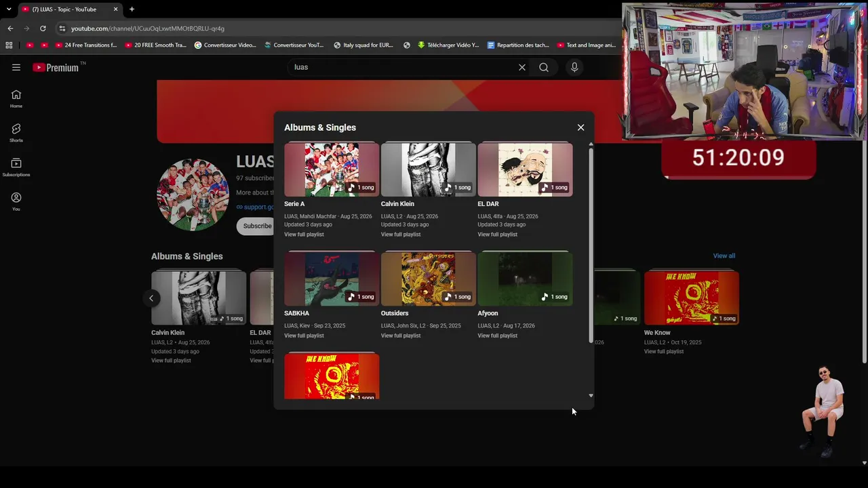Viewport: 868px width, 488px height.
Task: Open the Convertisseur YouTube bookmark
Action: point(294,45)
